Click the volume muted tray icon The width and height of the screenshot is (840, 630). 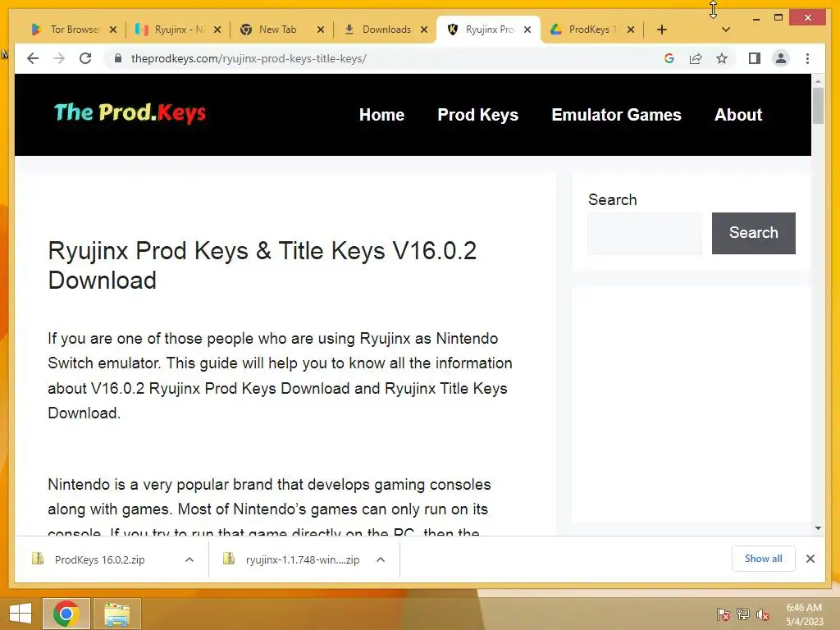tap(762, 614)
